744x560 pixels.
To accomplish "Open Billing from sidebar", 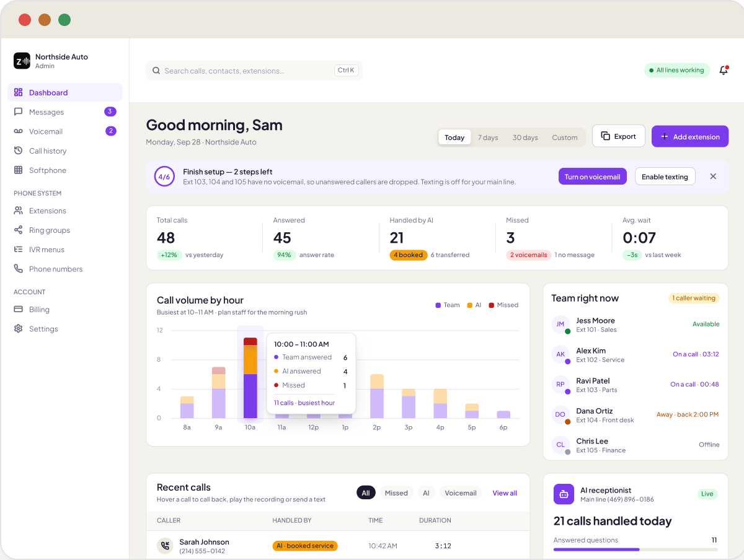I will 65,310.
